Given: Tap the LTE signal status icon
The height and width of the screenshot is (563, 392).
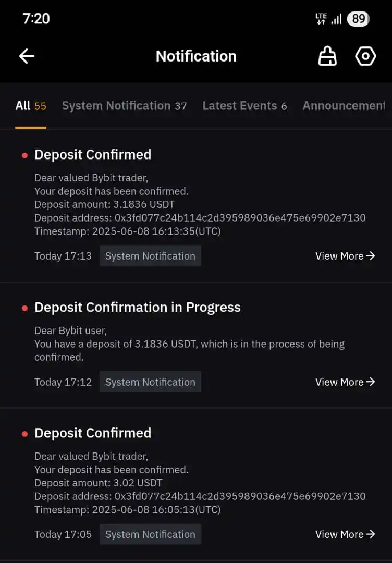Looking at the screenshot, I should 321,19.
